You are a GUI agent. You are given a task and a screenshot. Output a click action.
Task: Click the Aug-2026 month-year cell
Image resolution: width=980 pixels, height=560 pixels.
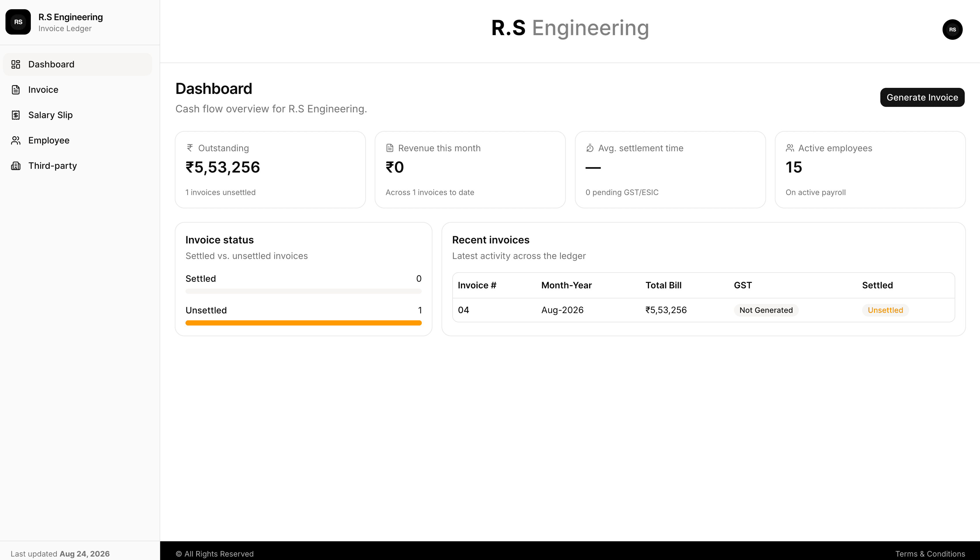point(562,310)
